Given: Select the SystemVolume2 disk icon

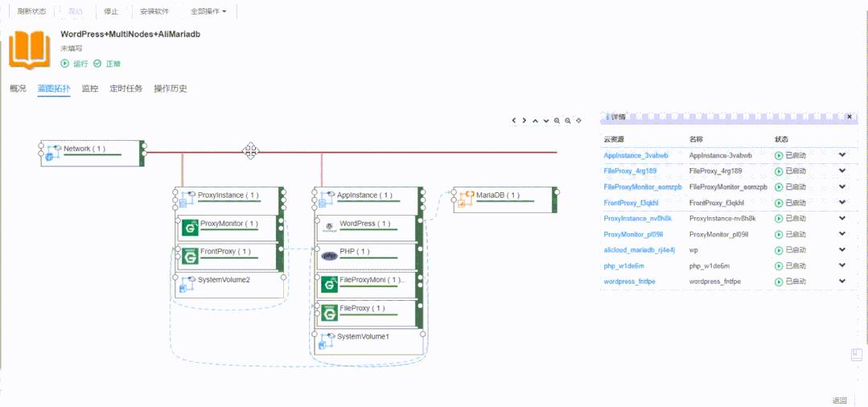Looking at the screenshot, I should click(188, 284).
